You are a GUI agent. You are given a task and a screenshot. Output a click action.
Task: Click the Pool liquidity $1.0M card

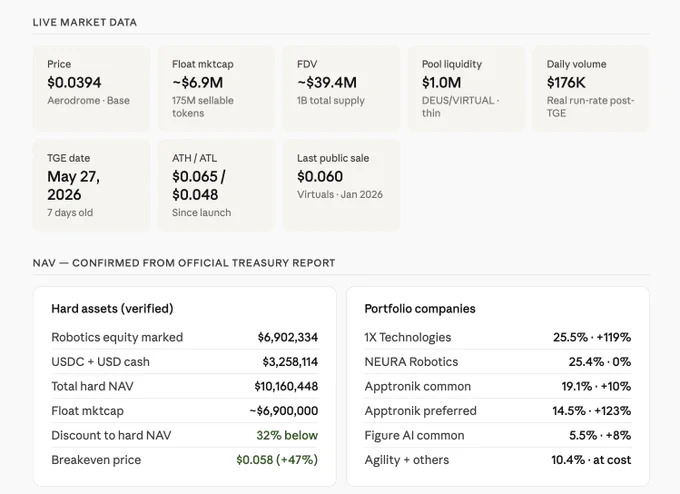coord(466,88)
